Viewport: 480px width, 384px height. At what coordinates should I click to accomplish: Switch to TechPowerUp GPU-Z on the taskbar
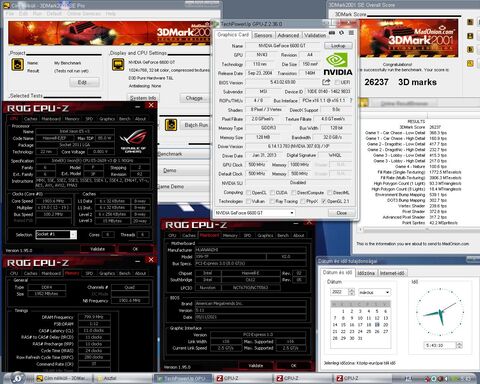pyautogui.click(x=182, y=378)
